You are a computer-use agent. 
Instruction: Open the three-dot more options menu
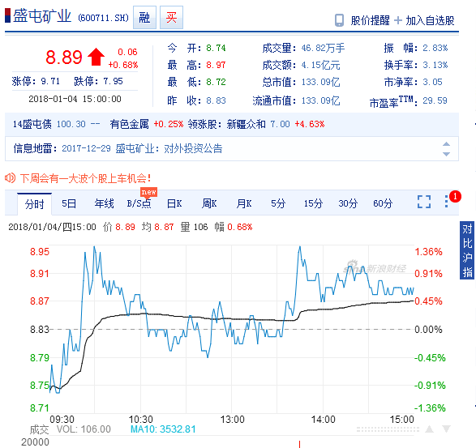[x=446, y=202]
